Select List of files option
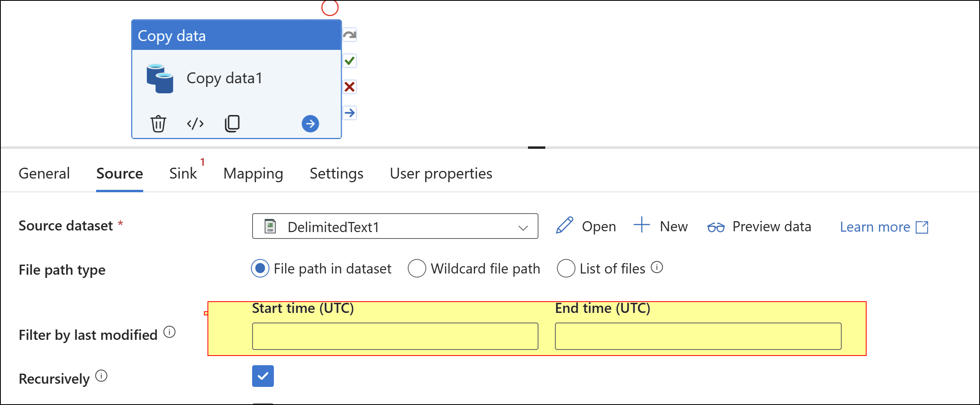Image resolution: width=980 pixels, height=405 pixels. [565, 268]
